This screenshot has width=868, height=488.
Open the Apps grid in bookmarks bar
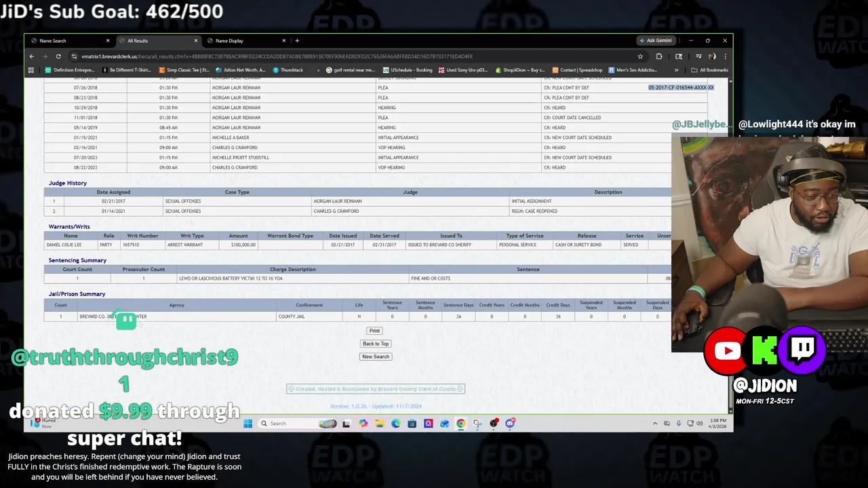(31, 70)
